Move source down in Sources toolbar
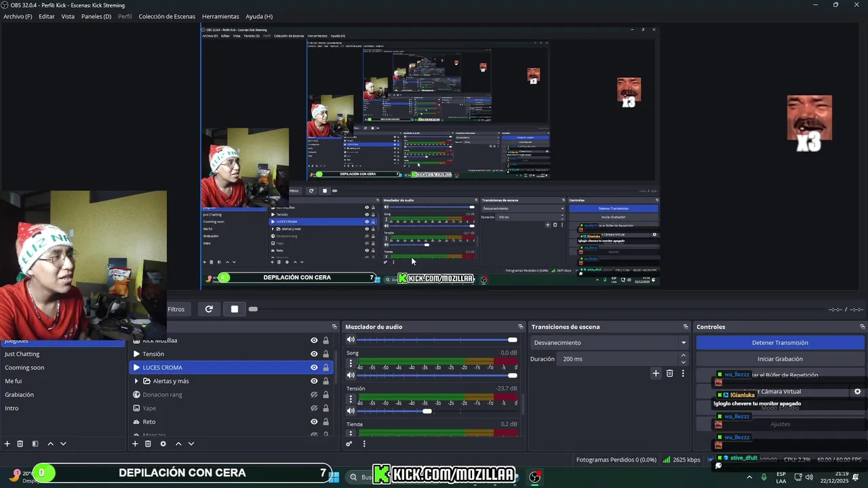Image resolution: width=868 pixels, height=488 pixels. (x=191, y=444)
